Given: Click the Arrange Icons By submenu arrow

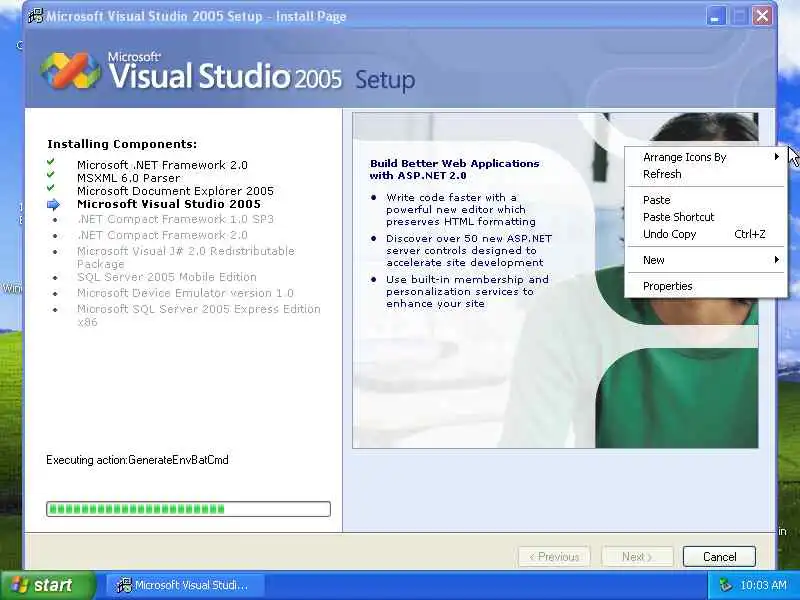Looking at the screenshot, I should [777, 157].
